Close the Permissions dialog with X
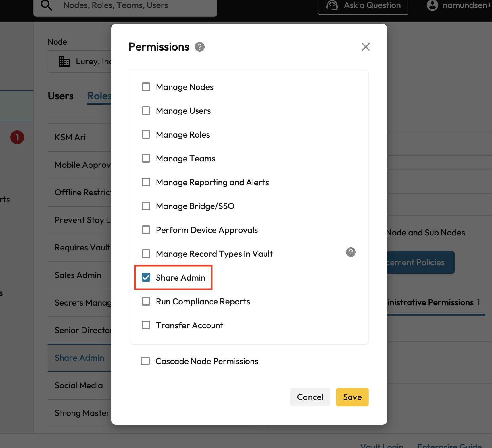Viewport: 492px width, 448px height. pos(366,47)
